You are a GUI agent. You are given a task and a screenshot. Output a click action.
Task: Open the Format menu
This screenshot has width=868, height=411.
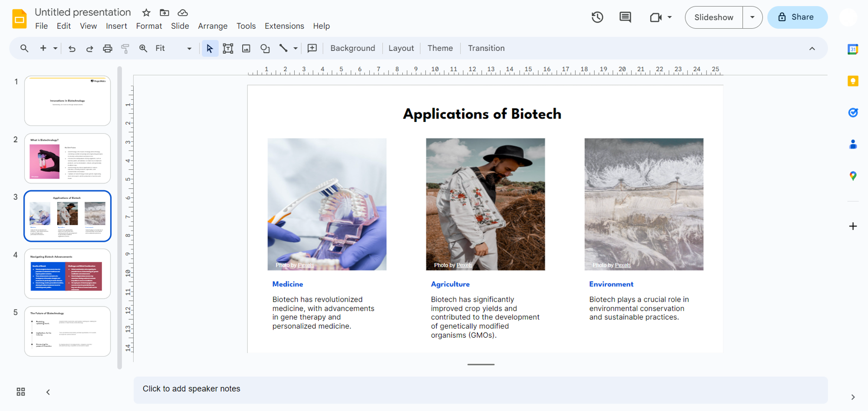pos(149,26)
